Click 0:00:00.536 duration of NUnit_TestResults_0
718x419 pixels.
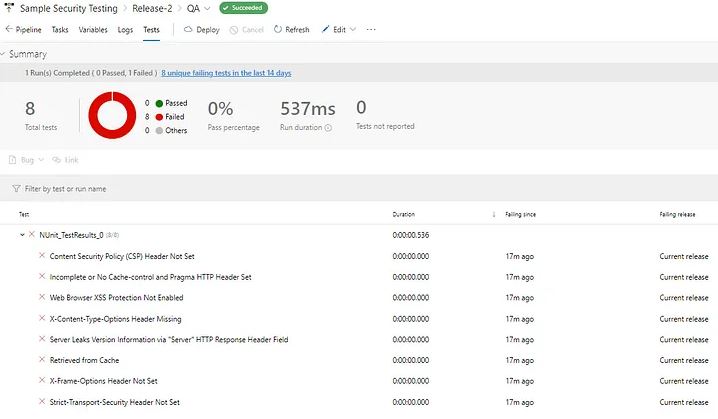(x=411, y=235)
